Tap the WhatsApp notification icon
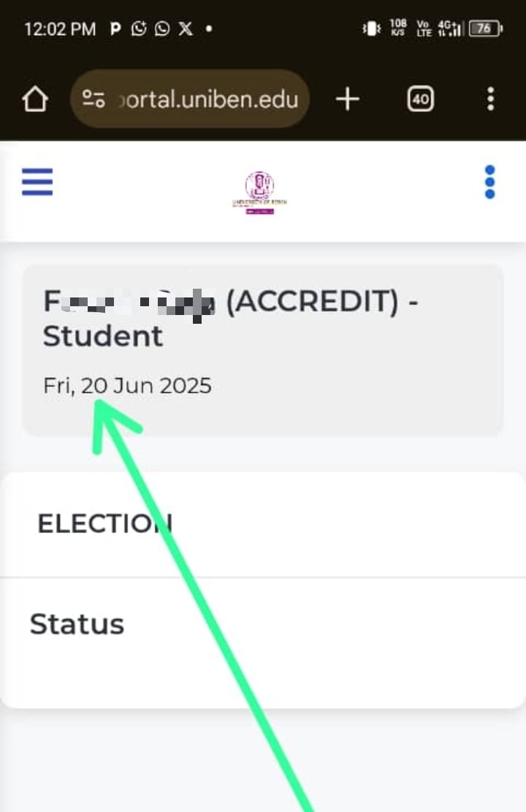The width and height of the screenshot is (526, 812). pos(162,29)
